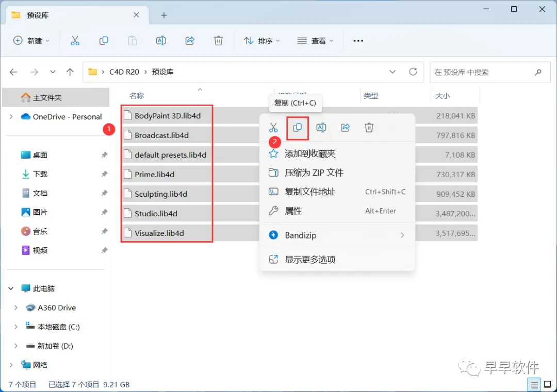Click the Cut icon in the toolbar
This screenshot has width=557, height=392.
[x=75, y=41]
